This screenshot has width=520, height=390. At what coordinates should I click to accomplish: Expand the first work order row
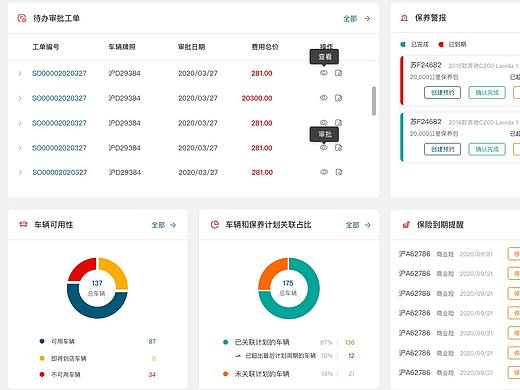click(20, 73)
